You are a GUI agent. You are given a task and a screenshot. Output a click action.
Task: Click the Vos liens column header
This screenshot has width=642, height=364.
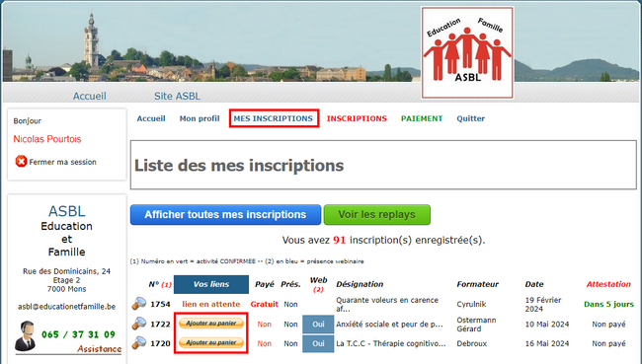[x=211, y=284]
